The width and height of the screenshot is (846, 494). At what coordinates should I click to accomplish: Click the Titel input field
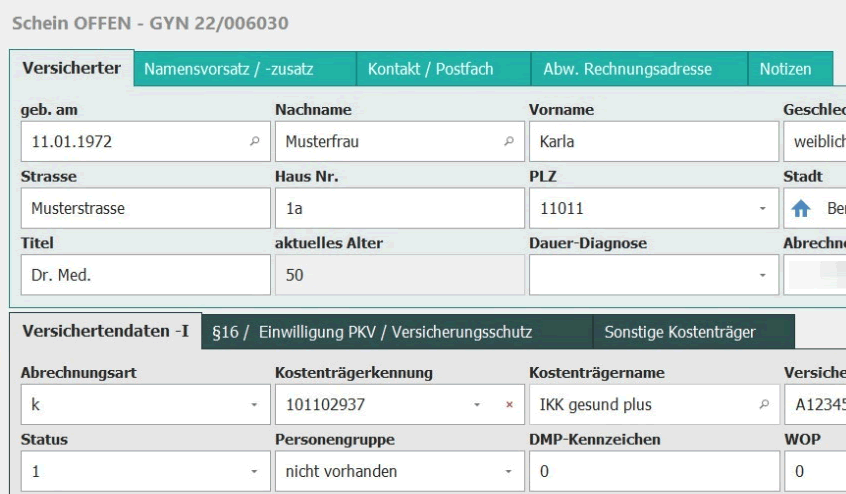[x=140, y=274]
